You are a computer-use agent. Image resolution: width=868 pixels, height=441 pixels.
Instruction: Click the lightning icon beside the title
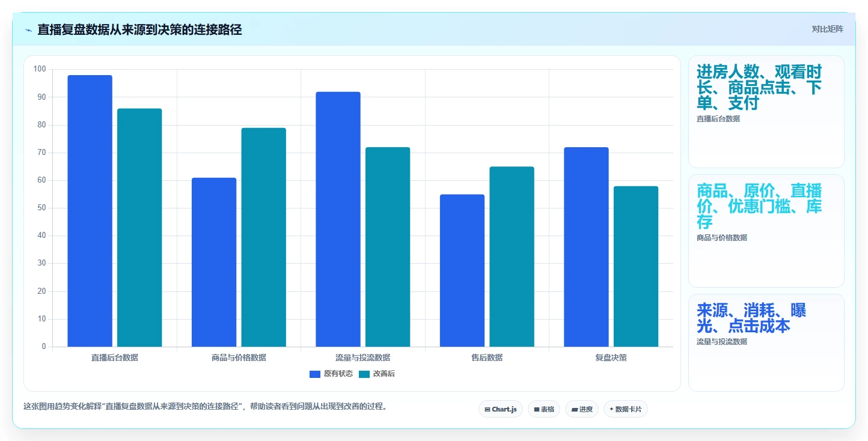[x=28, y=30]
